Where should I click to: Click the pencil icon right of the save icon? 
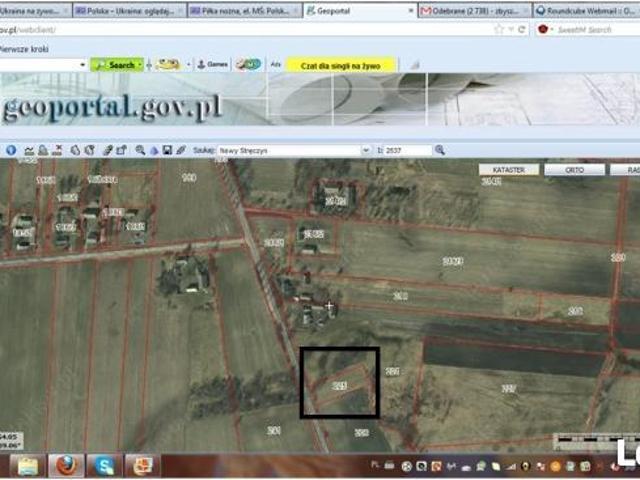pyautogui.click(x=181, y=150)
